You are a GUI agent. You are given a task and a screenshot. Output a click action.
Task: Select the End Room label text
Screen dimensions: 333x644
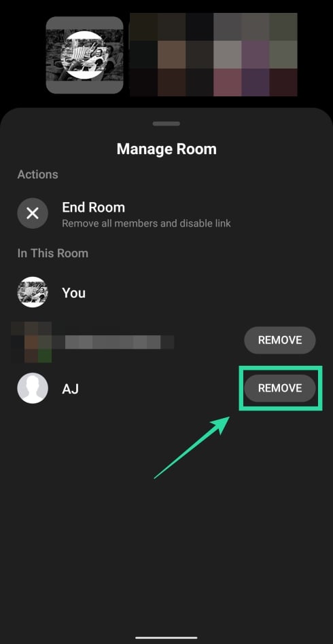point(93,208)
